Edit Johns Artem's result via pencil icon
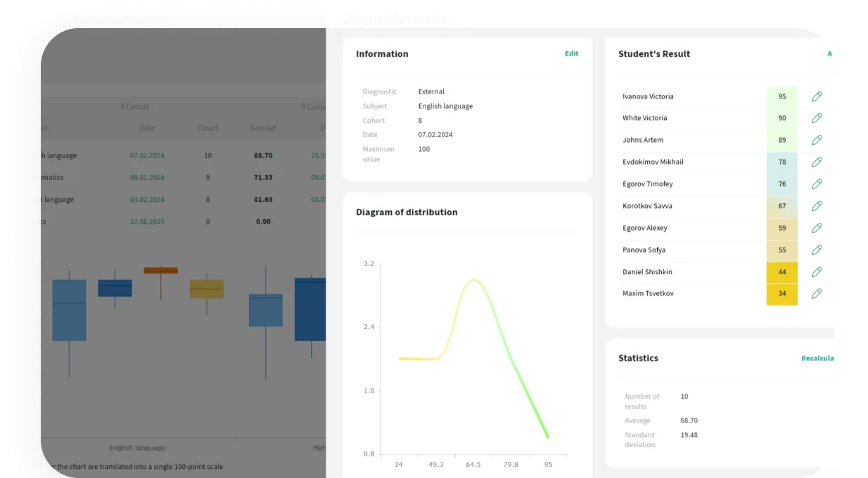The image size is (868, 478). click(816, 140)
